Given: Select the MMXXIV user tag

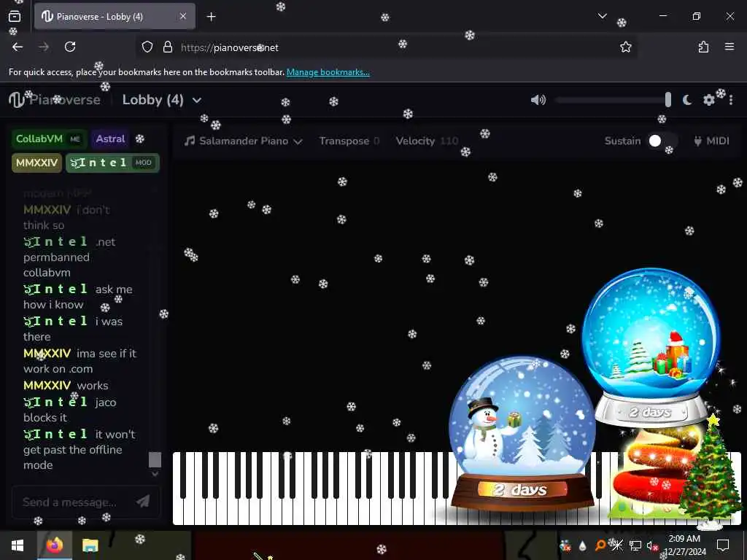Looking at the screenshot, I should point(36,163).
